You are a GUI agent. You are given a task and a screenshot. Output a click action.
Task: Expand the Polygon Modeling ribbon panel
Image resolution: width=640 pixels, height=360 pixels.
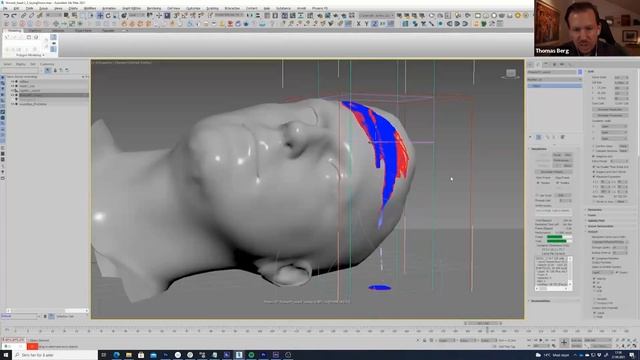pyautogui.click(x=29, y=55)
